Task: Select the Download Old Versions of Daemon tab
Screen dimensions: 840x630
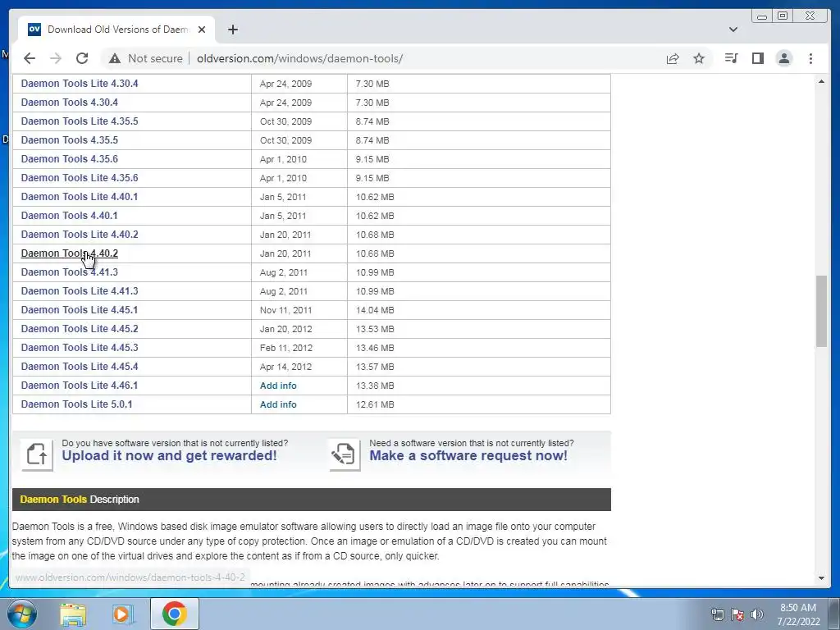Action: coord(116,30)
